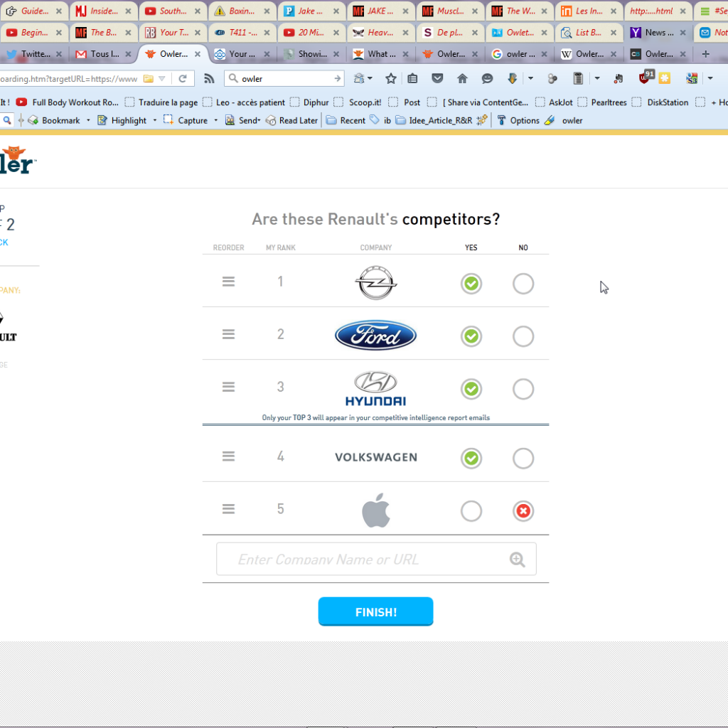
Task: Save the page to Pocket
Action: [437, 78]
